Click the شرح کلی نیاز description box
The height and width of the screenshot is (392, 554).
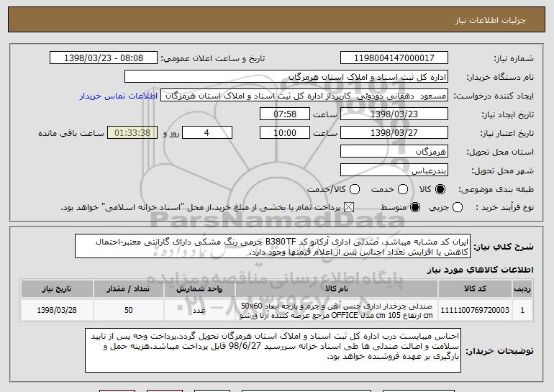(x=273, y=246)
